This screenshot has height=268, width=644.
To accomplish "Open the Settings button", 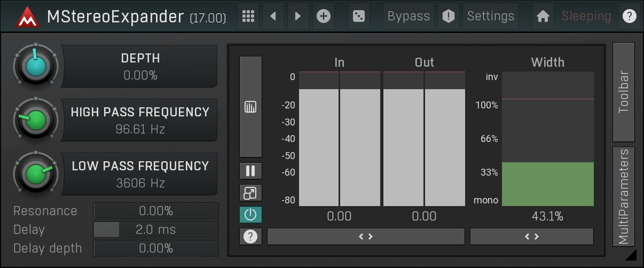I will (x=491, y=16).
